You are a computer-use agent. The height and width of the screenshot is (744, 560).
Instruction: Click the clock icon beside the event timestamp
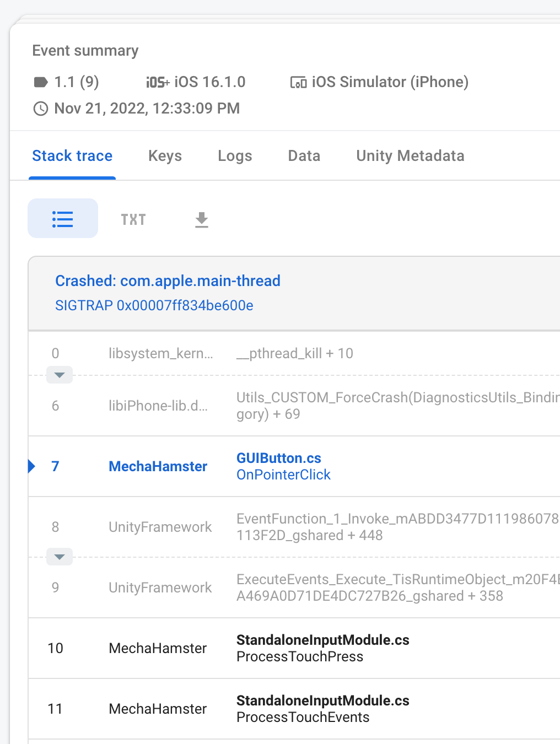click(40, 109)
